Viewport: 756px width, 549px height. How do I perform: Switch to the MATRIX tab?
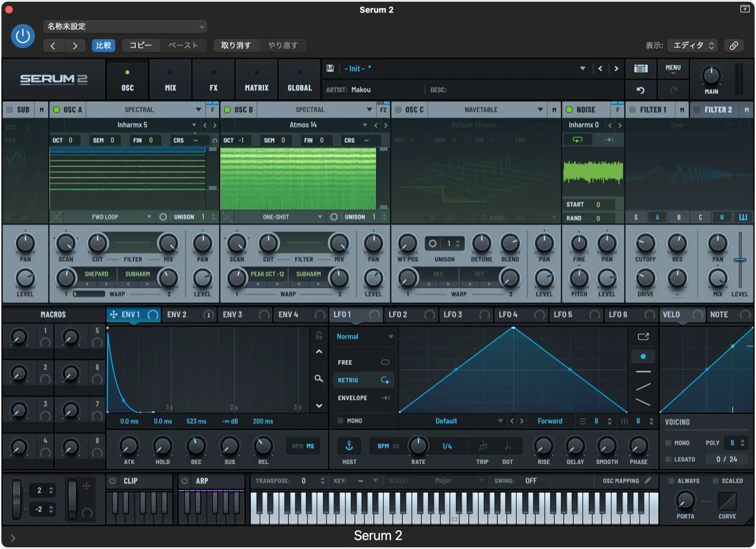click(256, 80)
